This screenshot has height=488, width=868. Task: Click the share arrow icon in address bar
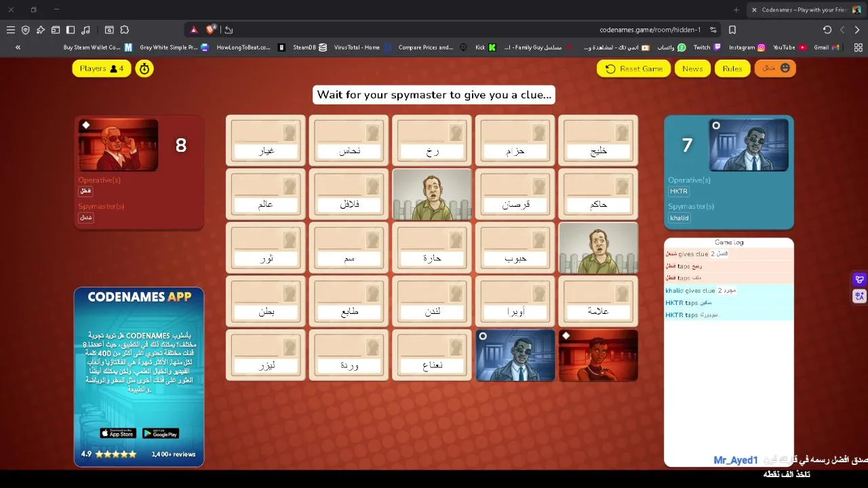(x=229, y=30)
